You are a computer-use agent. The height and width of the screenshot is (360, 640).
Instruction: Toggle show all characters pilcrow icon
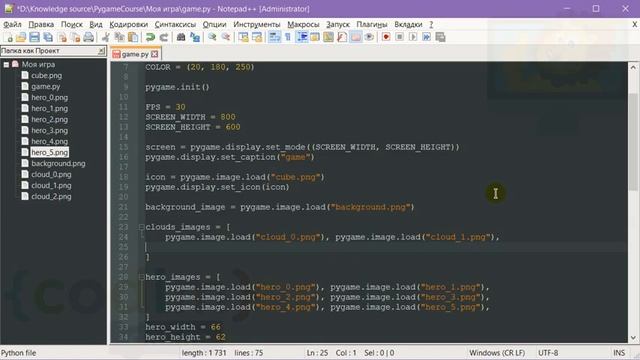(288, 38)
